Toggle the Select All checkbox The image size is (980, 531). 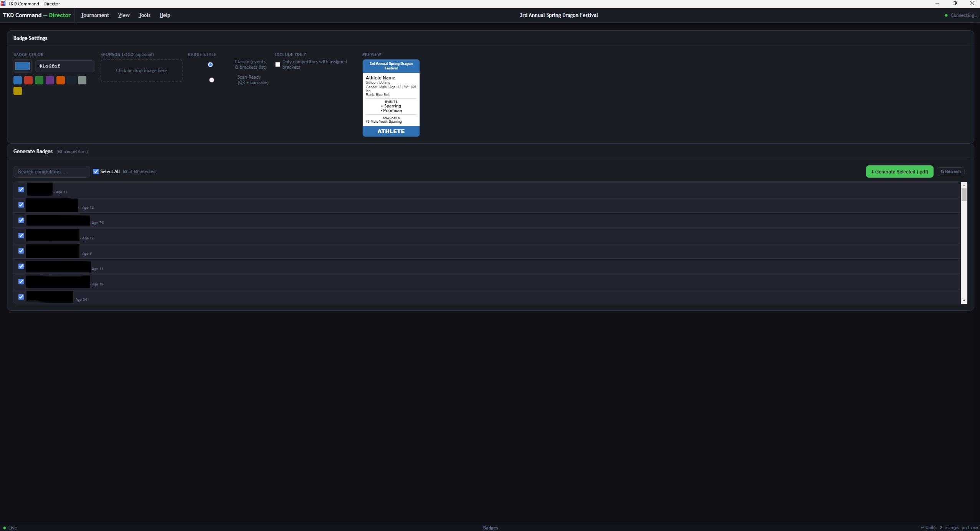[96, 172]
